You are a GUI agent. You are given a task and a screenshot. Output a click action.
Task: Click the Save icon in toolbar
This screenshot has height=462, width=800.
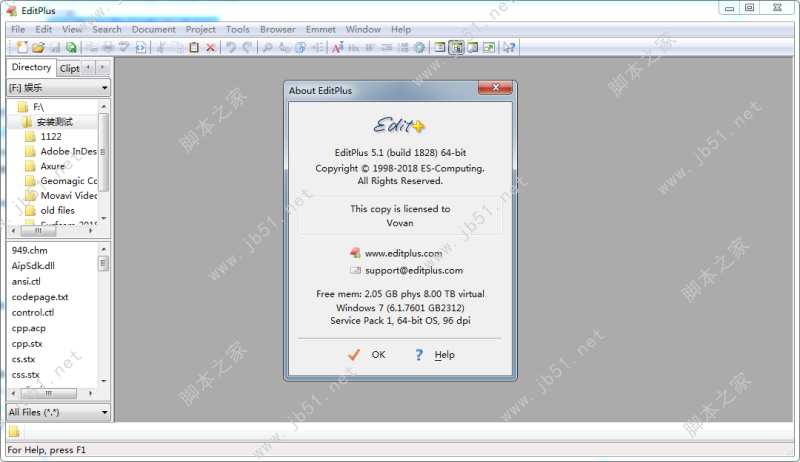[x=55, y=47]
